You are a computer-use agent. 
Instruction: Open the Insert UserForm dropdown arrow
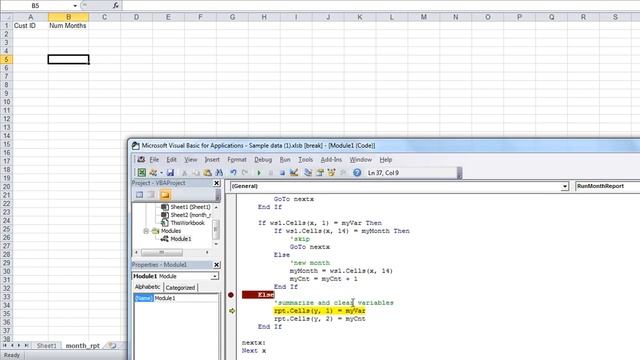point(161,173)
